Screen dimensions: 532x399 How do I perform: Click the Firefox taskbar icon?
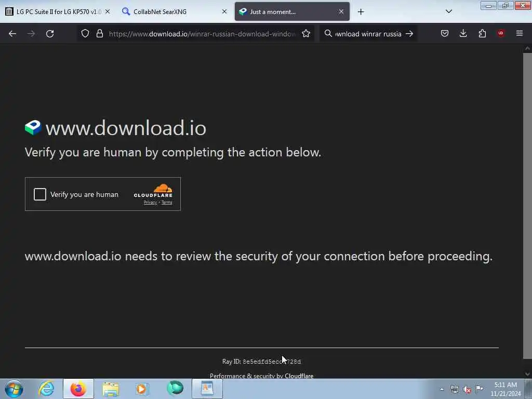78,389
